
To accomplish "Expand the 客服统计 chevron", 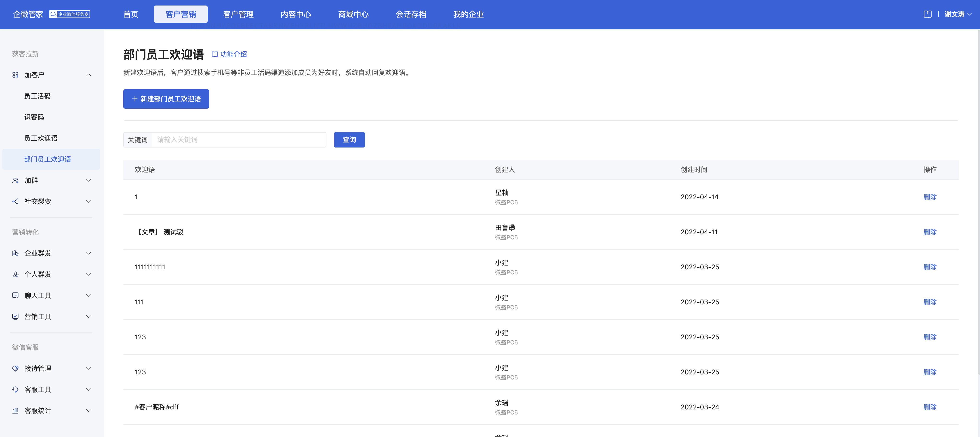I will click(x=89, y=411).
